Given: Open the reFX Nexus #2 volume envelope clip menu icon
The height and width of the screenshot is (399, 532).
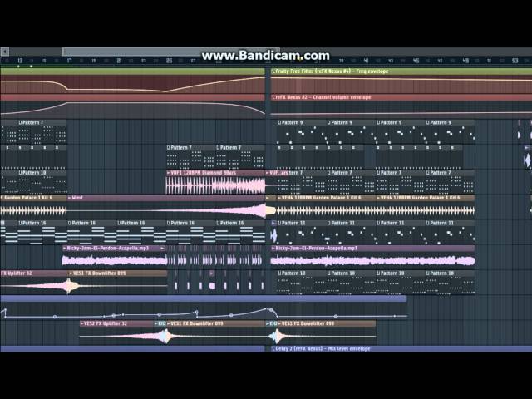Looking at the screenshot, I should pyautogui.click(x=273, y=97).
